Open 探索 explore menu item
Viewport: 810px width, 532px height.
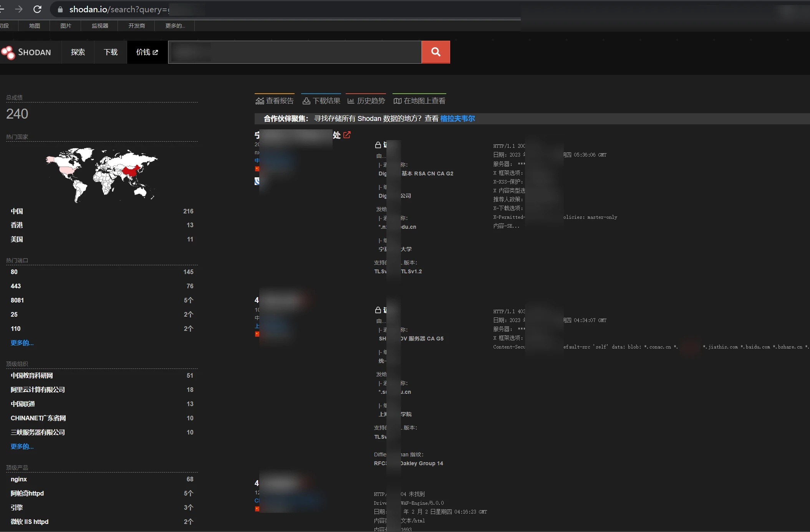78,52
